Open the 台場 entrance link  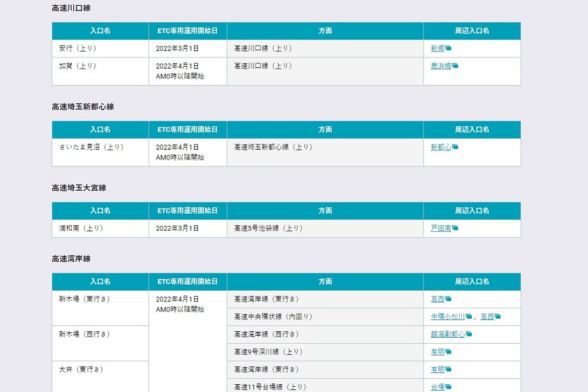coord(438,386)
